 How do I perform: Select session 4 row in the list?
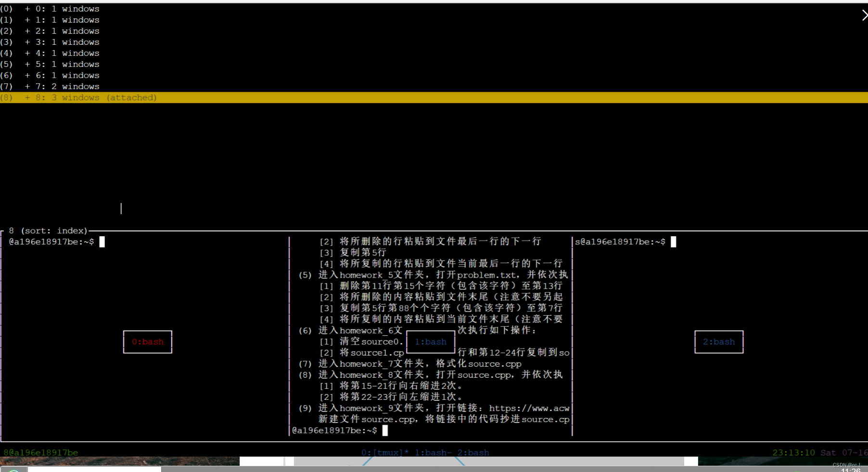point(434,53)
